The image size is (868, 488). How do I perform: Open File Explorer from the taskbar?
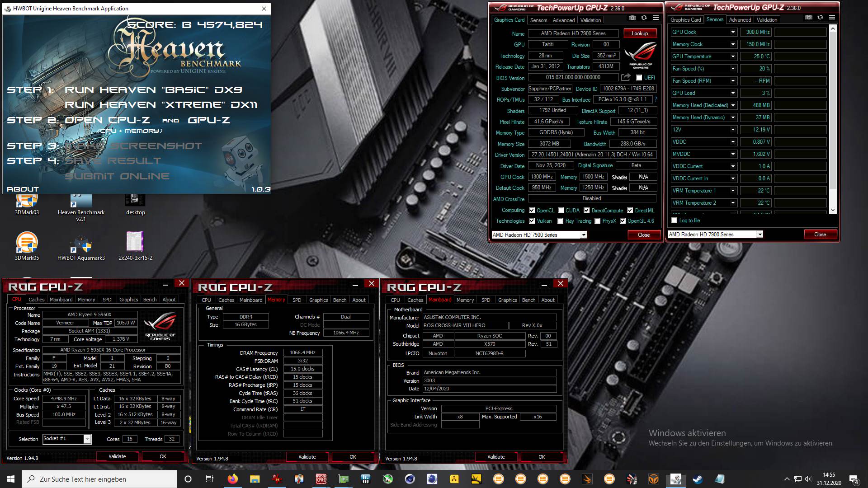pos(255,479)
